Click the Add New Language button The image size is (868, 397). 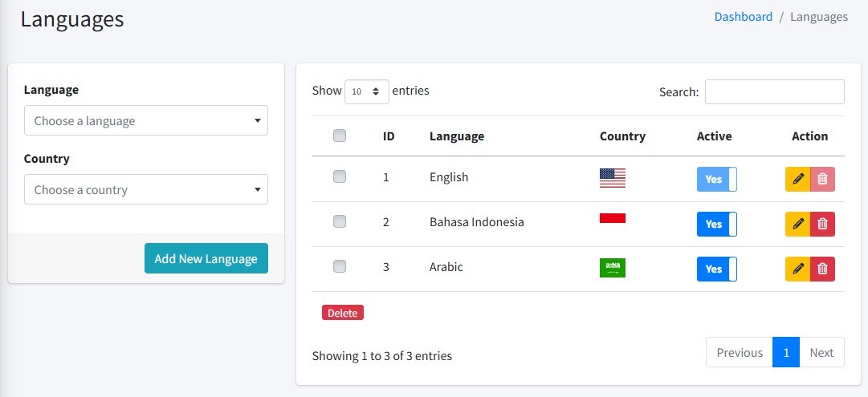click(206, 258)
